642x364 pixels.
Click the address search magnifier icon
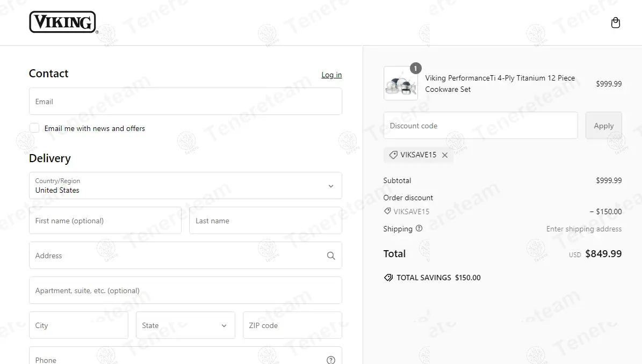coord(331,256)
